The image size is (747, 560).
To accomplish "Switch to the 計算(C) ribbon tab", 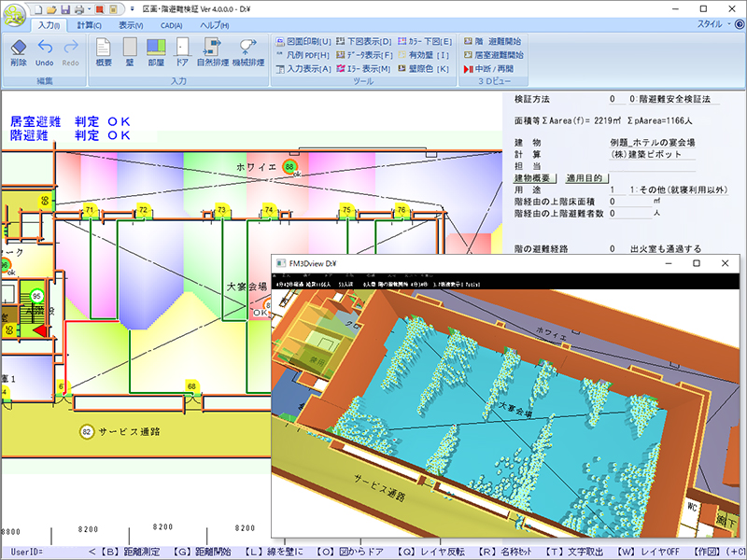I will 90,25.
